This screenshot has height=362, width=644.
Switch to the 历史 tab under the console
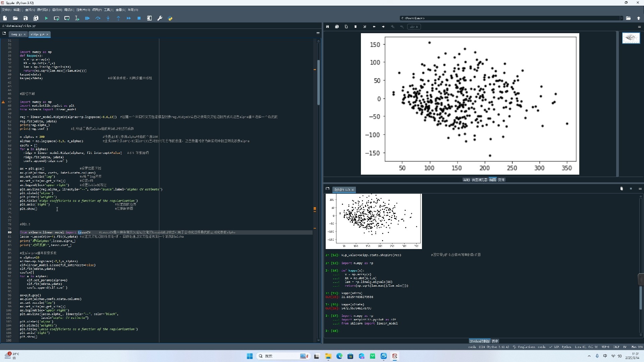click(x=495, y=341)
